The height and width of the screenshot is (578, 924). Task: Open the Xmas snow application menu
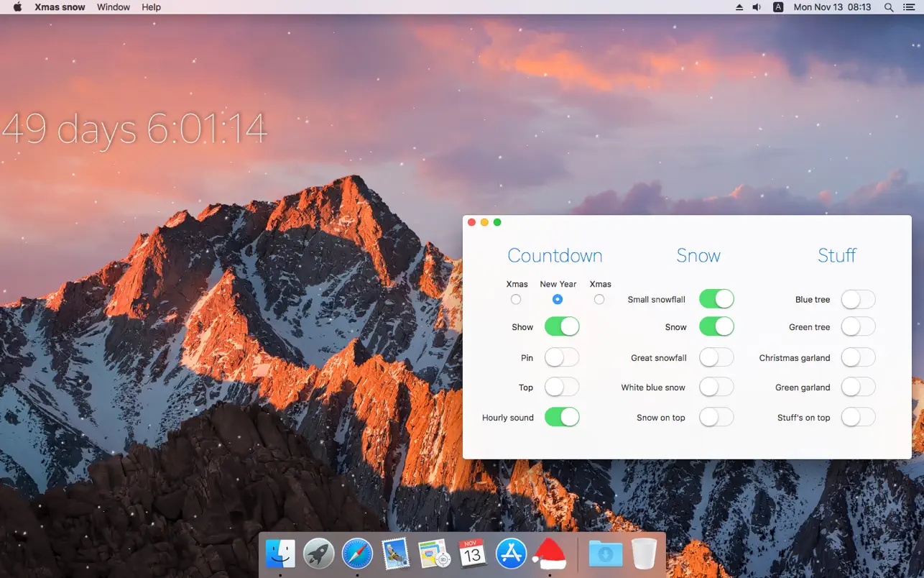coord(60,7)
